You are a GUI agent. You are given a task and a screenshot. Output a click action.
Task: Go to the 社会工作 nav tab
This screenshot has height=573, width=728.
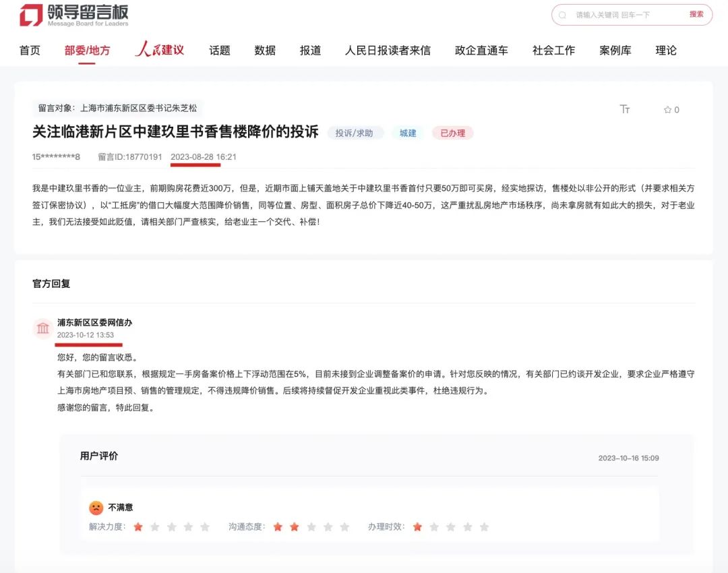point(553,50)
